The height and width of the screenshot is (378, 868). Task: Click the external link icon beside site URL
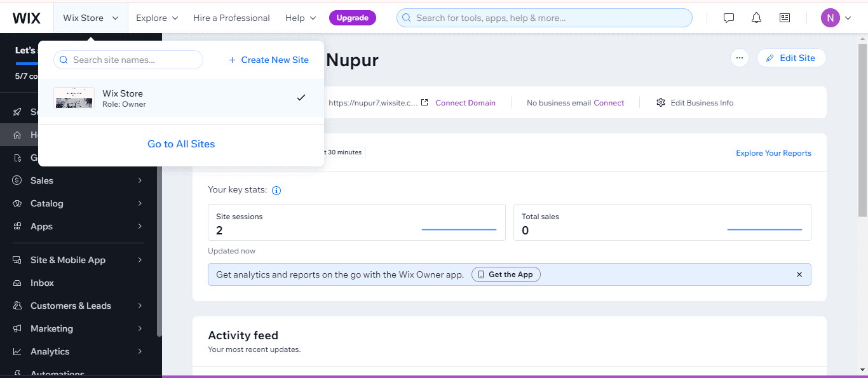(x=424, y=102)
